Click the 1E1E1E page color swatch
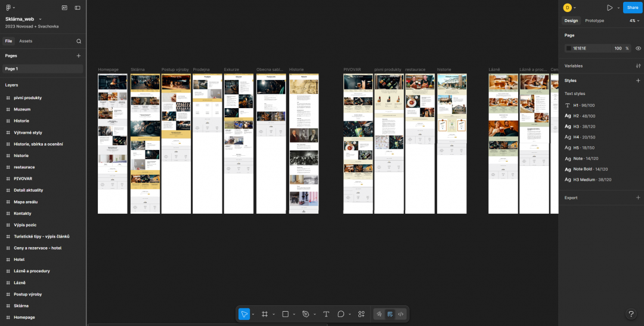 (x=569, y=48)
